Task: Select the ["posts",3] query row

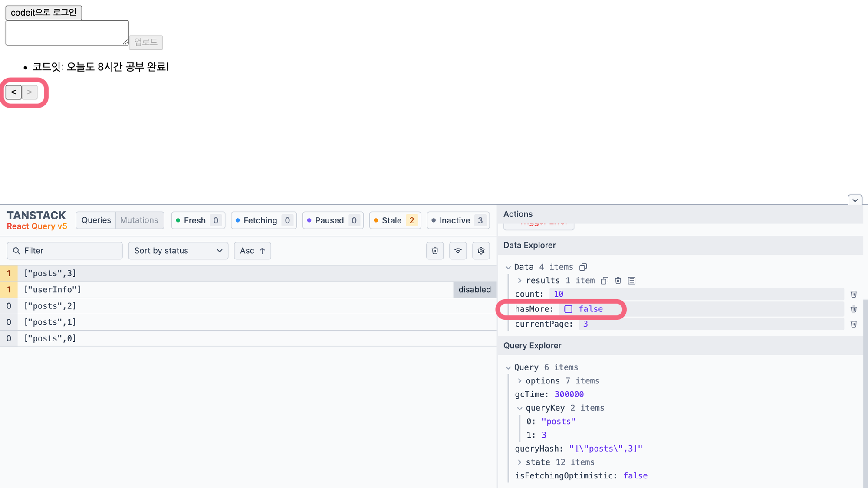Action: point(248,273)
